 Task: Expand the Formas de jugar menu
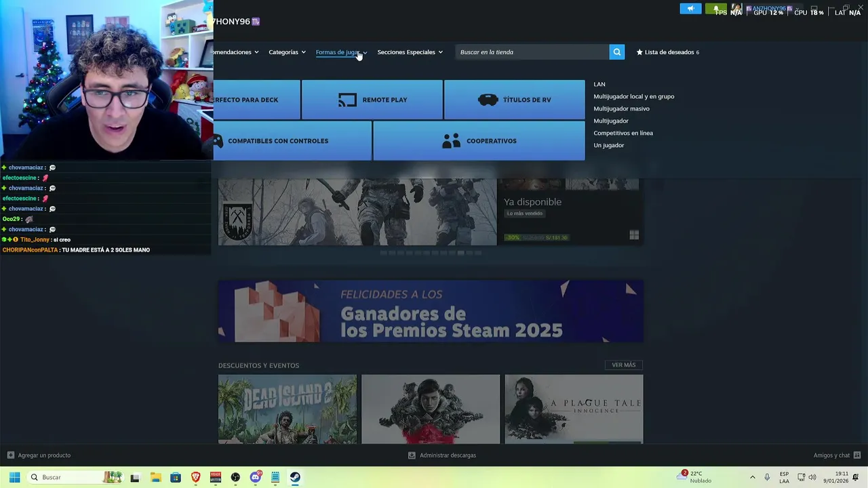341,52
